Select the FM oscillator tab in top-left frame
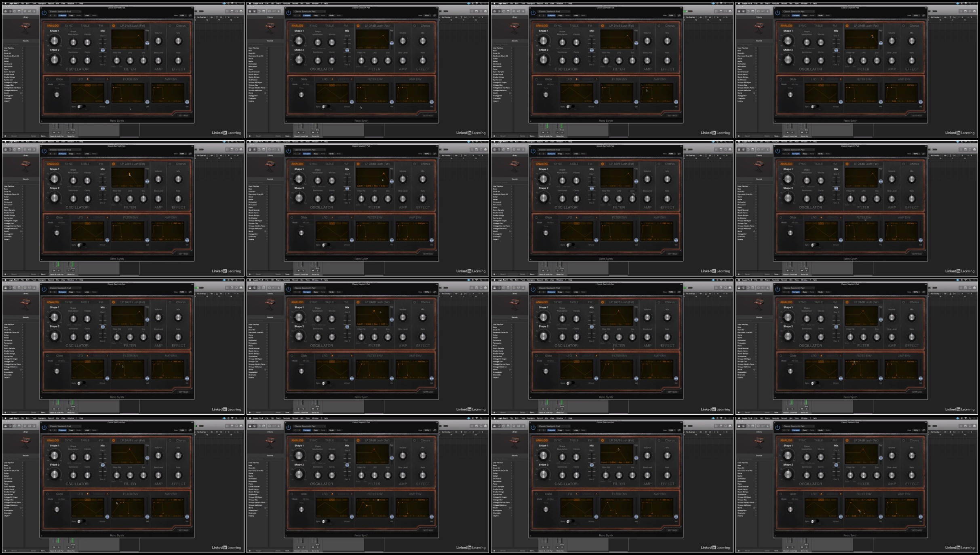The image size is (980, 555). [101, 25]
